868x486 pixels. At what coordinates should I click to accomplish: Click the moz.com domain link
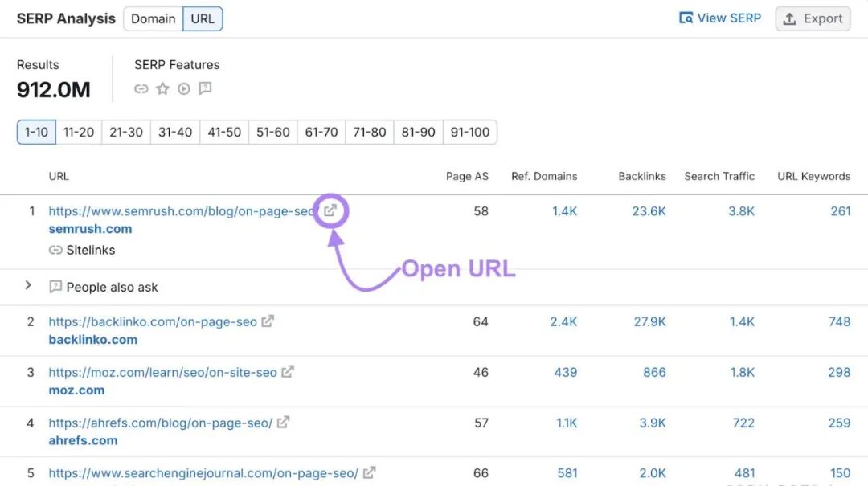click(x=76, y=390)
